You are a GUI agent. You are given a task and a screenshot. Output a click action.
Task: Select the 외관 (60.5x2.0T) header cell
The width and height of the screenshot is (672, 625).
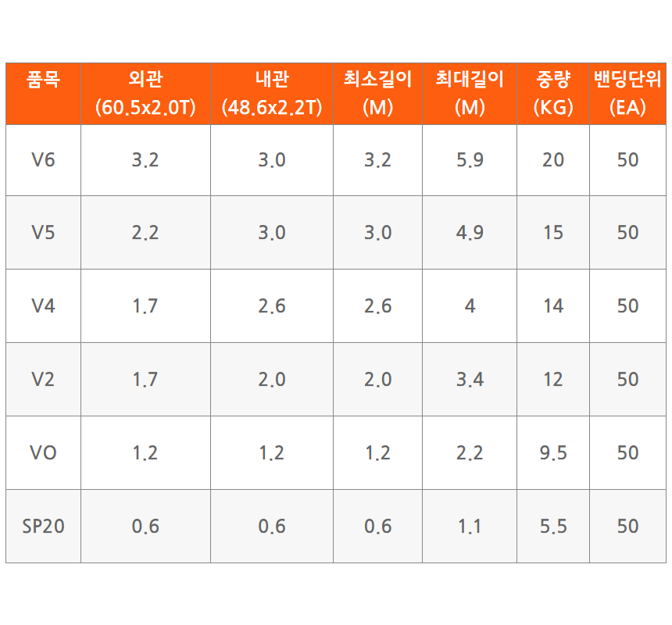[x=145, y=94]
